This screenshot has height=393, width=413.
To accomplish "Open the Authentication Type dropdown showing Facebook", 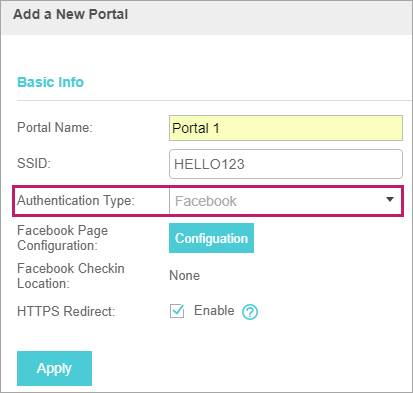I will pos(286,201).
